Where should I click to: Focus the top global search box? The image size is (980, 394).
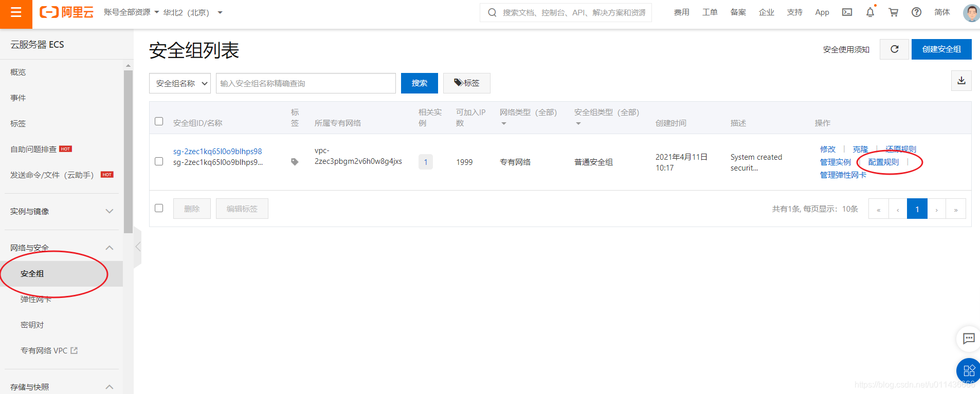coord(566,12)
